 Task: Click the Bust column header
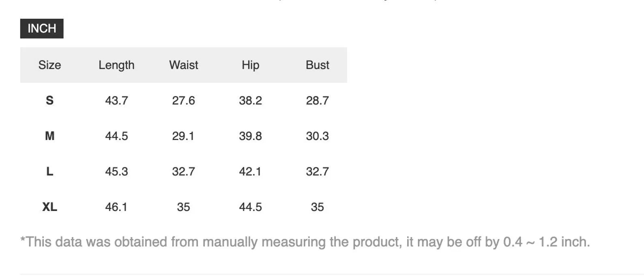pos(317,65)
